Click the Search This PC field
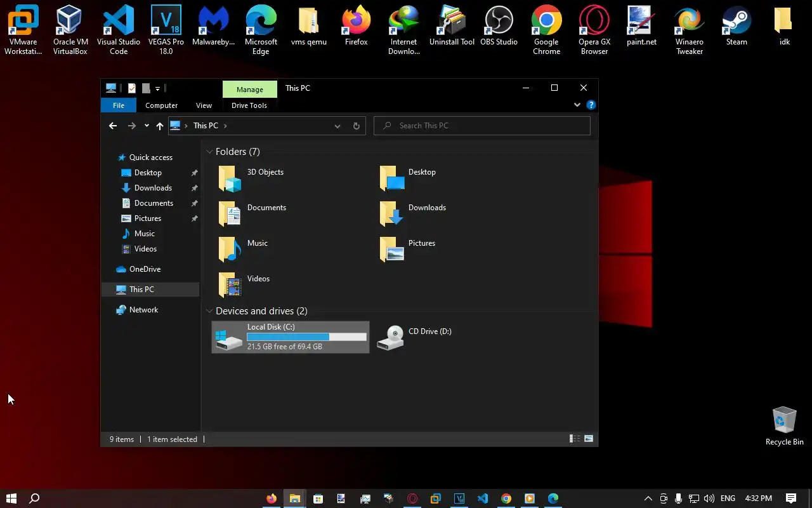 [482, 126]
